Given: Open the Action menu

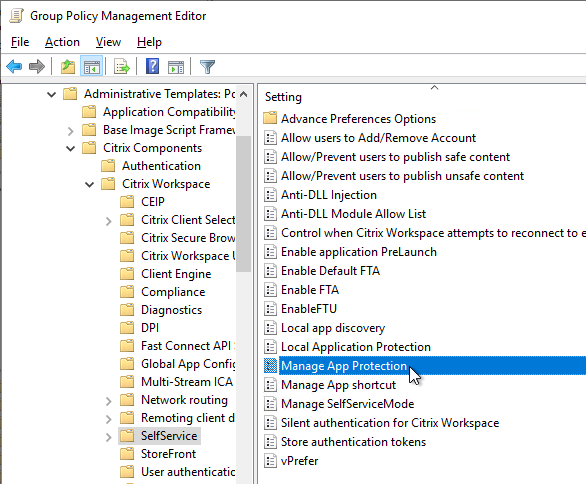Looking at the screenshot, I should click(x=62, y=42).
